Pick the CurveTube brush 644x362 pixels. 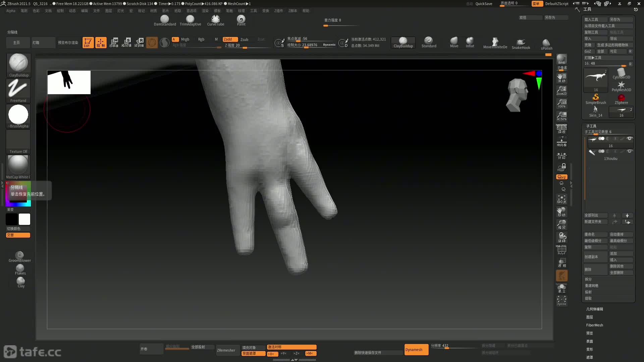tap(216, 20)
